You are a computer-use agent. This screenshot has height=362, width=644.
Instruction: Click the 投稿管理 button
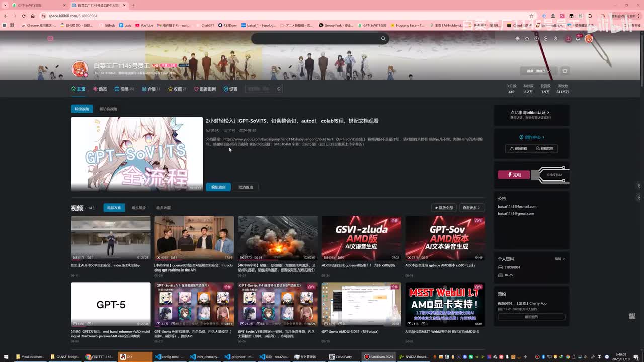click(545, 149)
